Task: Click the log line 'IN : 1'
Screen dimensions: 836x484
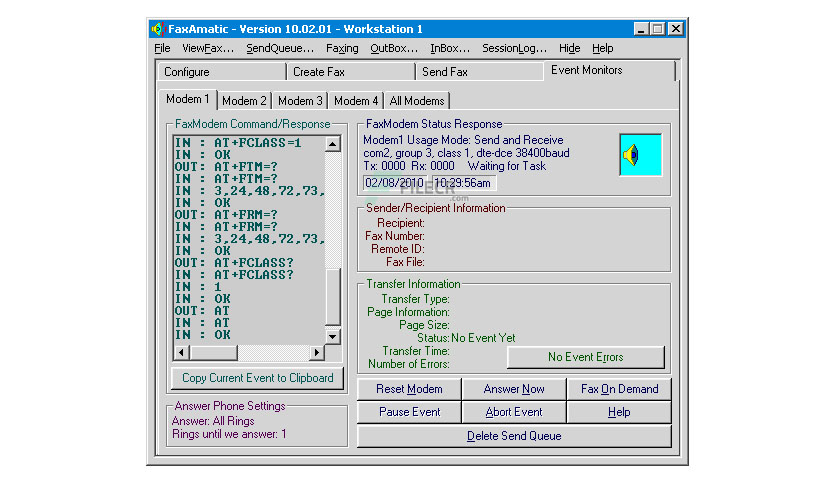Action: [x=198, y=287]
